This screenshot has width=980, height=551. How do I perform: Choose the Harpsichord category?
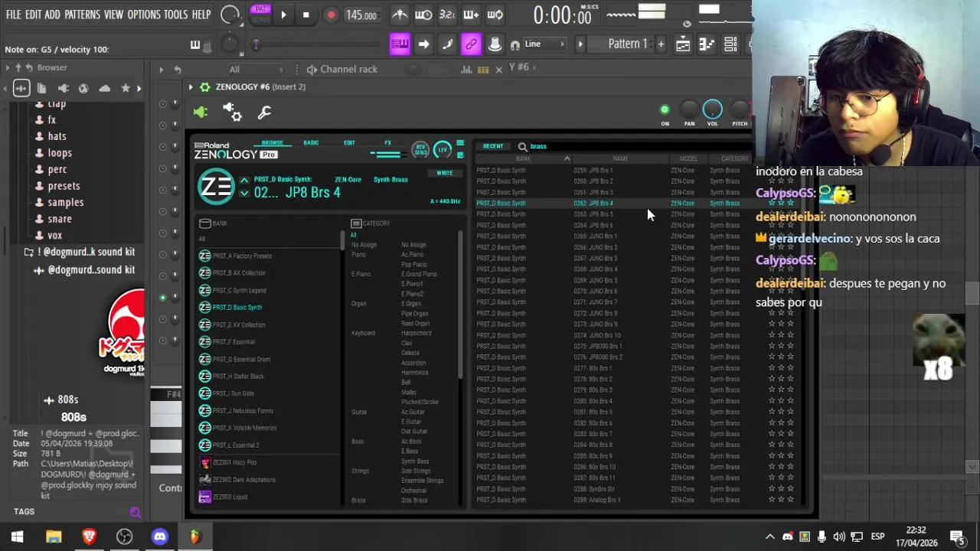[x=416, y=334]
